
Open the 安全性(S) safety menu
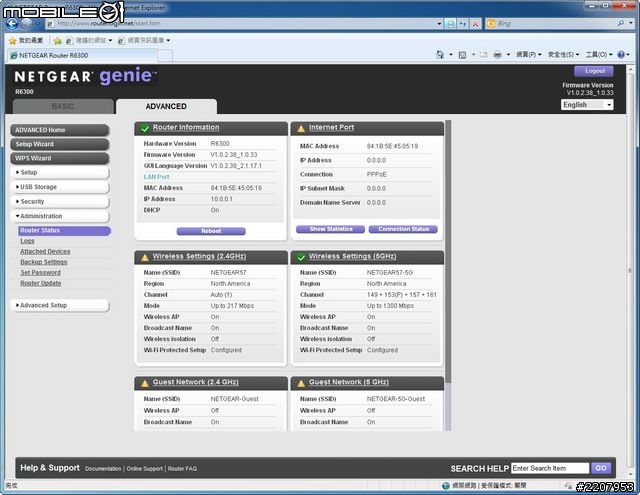tap(563, 54)
